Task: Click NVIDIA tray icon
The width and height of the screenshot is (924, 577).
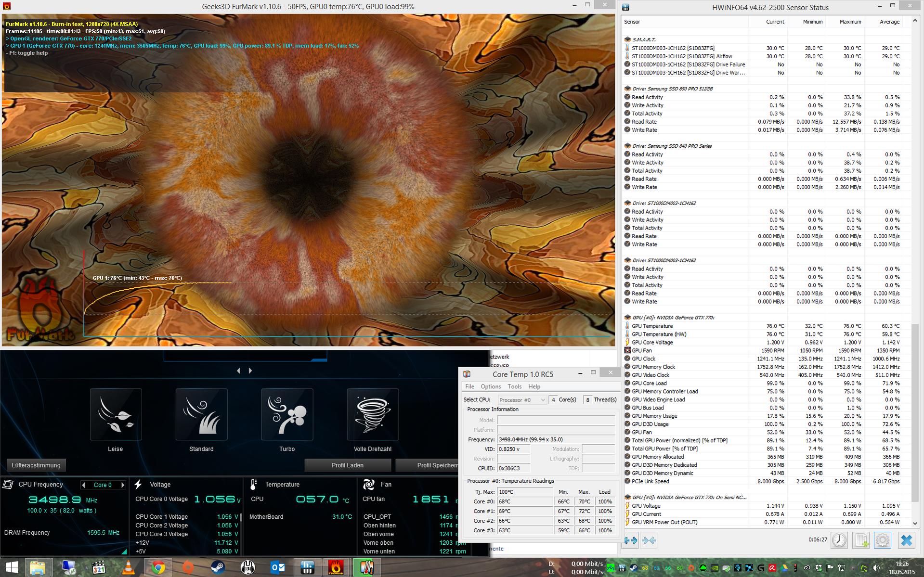Action: [x=715, y=568]
